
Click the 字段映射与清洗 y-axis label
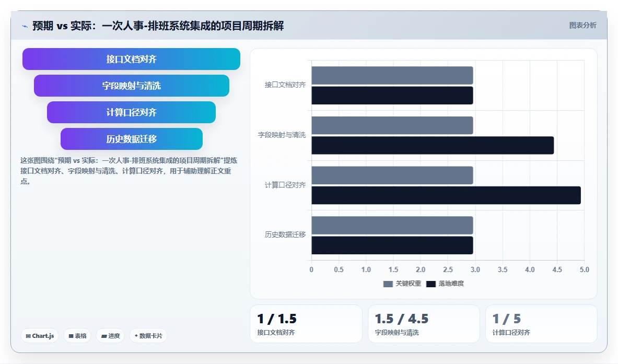tap(282, 135)
